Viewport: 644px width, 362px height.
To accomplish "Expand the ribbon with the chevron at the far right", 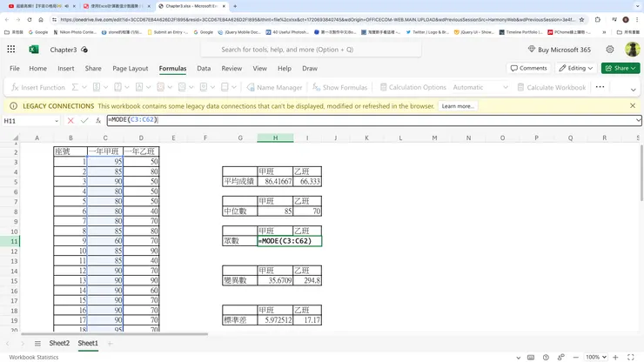I will point(633,90).
